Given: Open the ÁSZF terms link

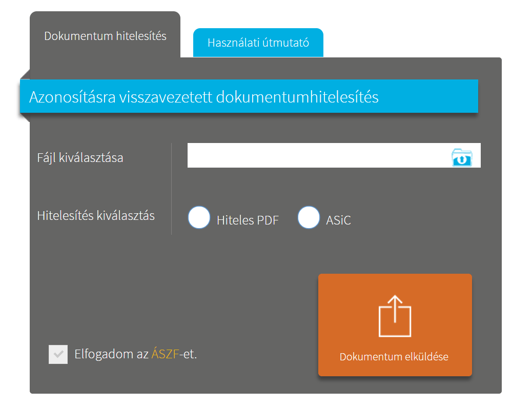Looking at the screenshot, I should pos(165,354).
